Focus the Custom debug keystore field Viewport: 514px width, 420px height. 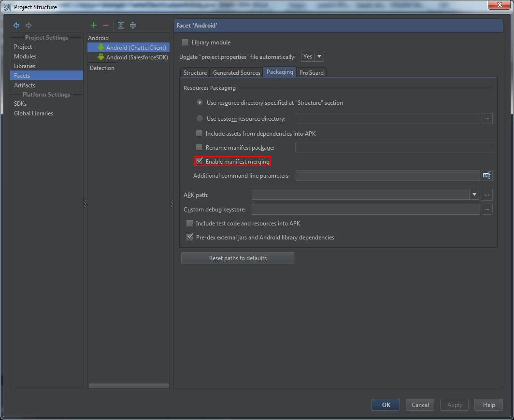click(366, 209)
